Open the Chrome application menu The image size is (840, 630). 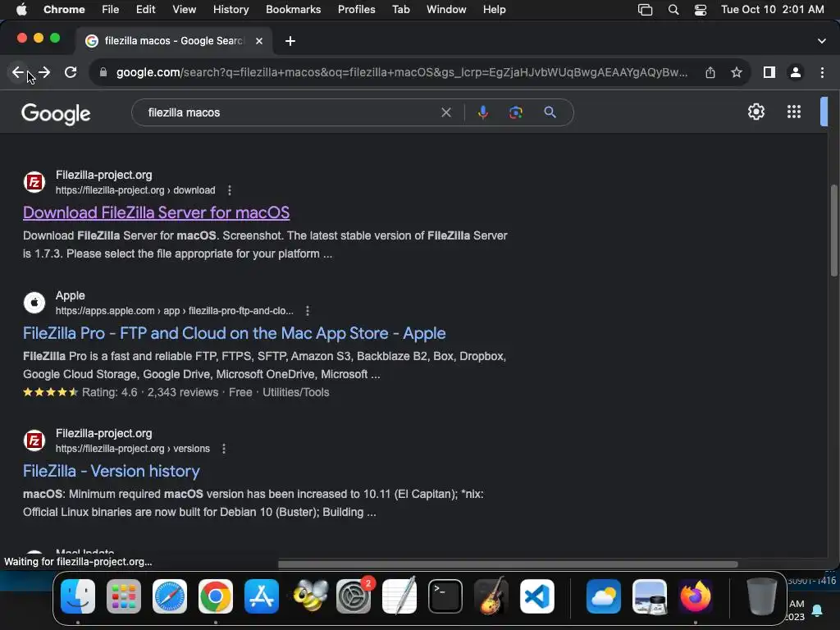[64, 9]
